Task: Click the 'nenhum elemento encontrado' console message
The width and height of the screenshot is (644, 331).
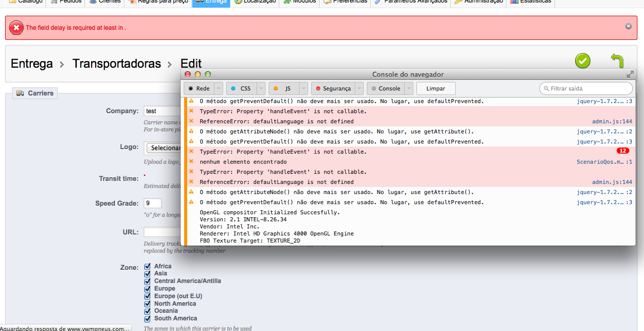Action: point(243,162)
